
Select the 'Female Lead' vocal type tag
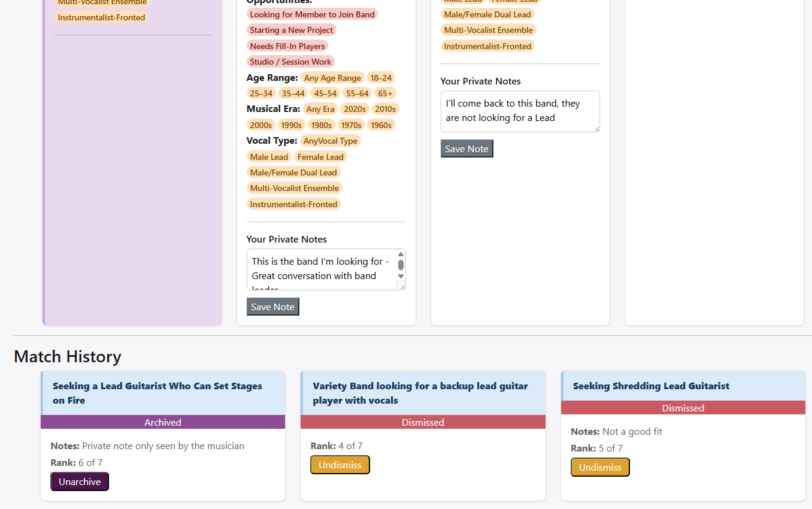pos(320,157)
